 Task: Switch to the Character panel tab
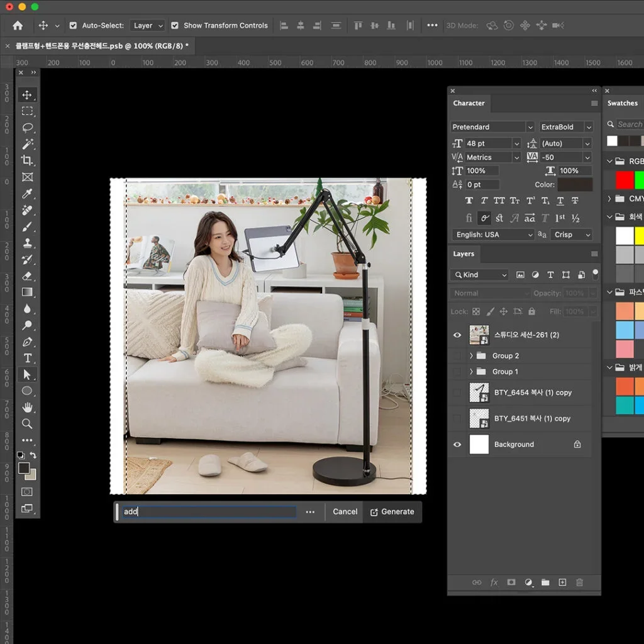[x=469, y=103]
